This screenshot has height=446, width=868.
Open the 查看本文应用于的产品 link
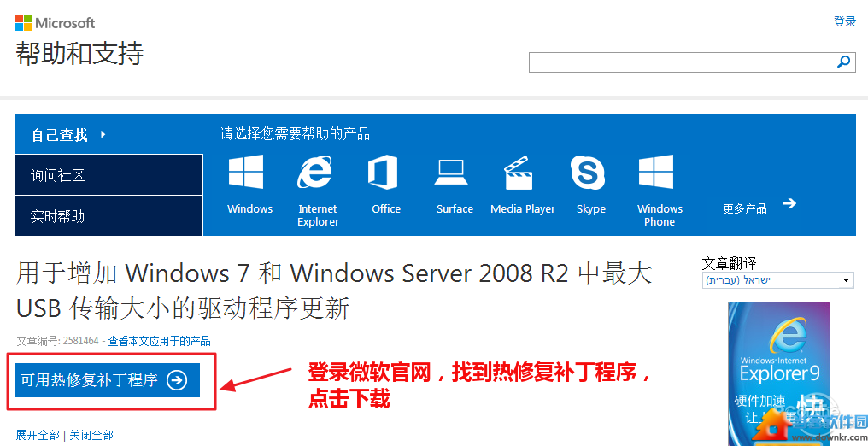click(x=159, y=341)
